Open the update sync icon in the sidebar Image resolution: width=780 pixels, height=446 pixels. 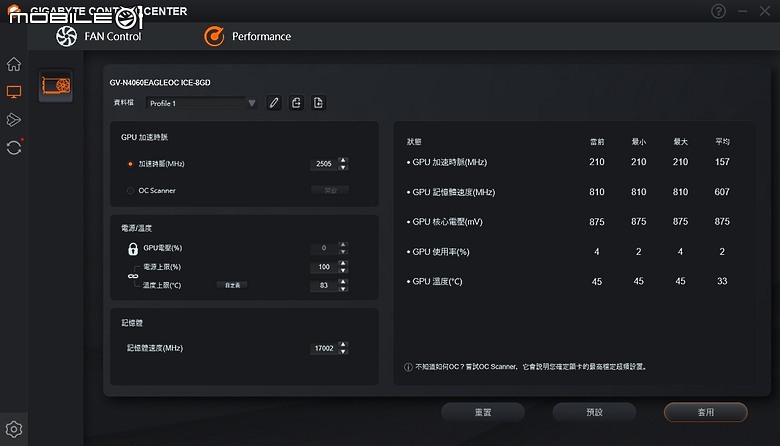pyautogui.click(x=14, y=147)
